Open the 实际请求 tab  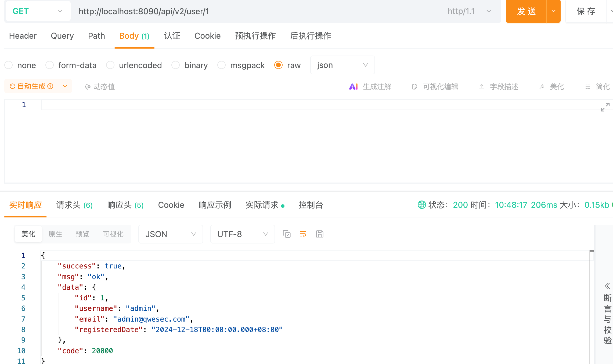click(265, 205)
